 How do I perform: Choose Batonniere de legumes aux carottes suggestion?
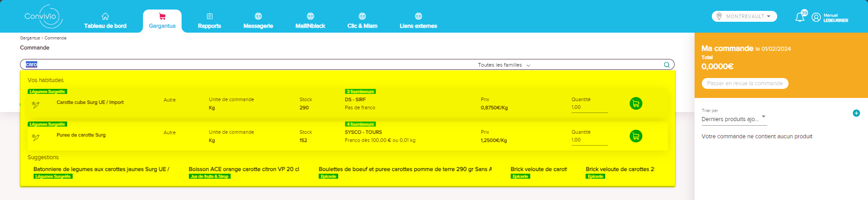point(101,169)
